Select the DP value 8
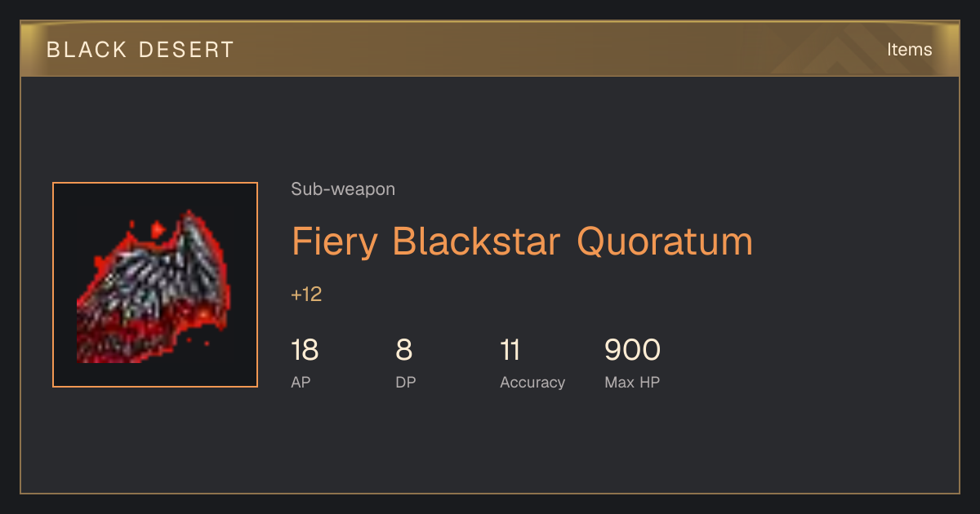 [x=404, y=350]
